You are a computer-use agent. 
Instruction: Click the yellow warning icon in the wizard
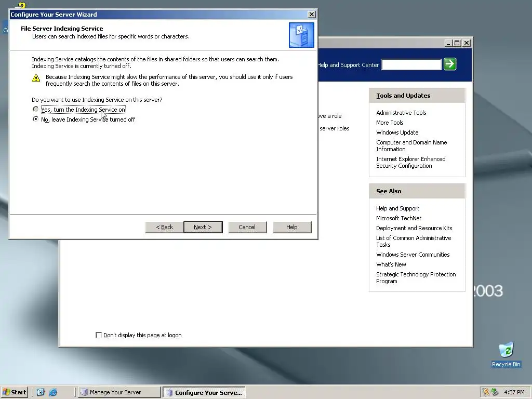click(36, 78)
